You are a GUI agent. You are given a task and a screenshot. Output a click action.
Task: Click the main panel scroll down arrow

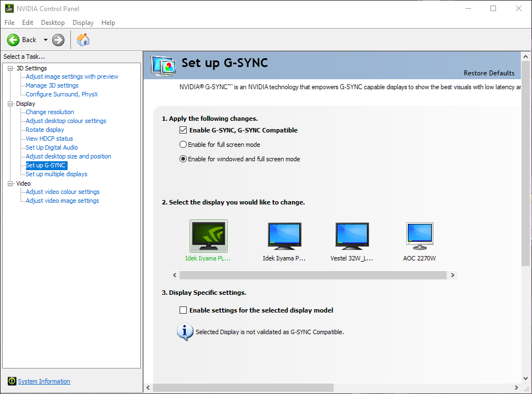click(525, 378)
